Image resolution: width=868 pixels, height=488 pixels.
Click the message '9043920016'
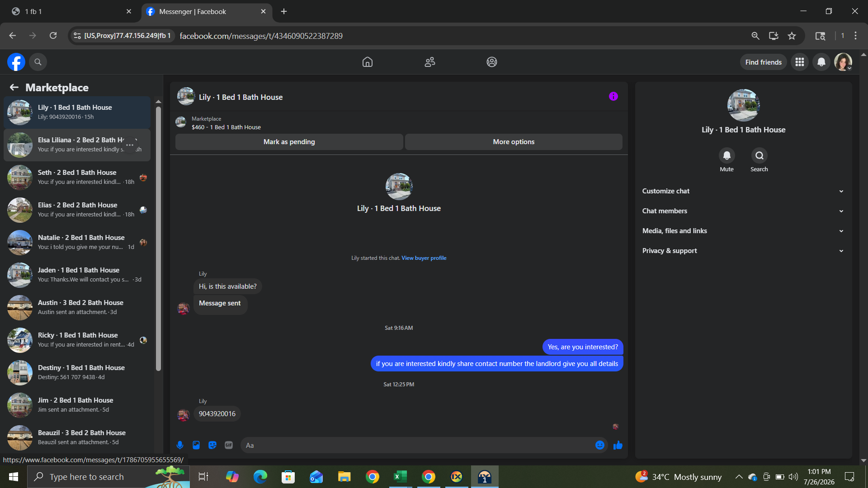click(x=217, y=414)
